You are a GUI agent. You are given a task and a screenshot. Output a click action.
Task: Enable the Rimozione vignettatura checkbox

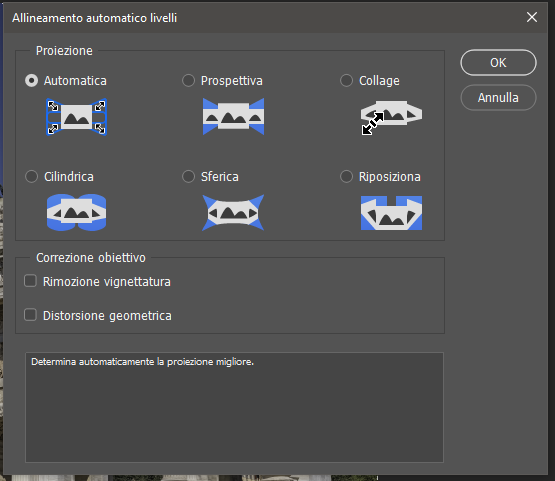coord(30,281)
